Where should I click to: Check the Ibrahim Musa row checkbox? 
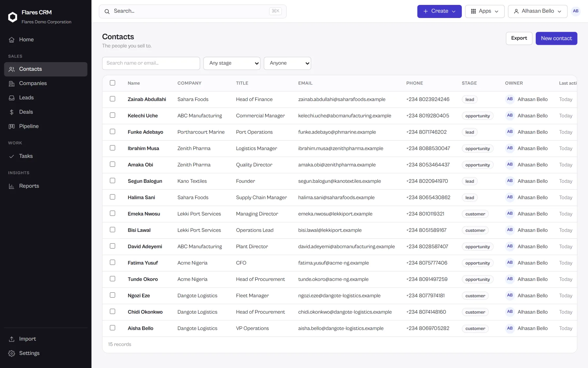click(x=112, y=148)
